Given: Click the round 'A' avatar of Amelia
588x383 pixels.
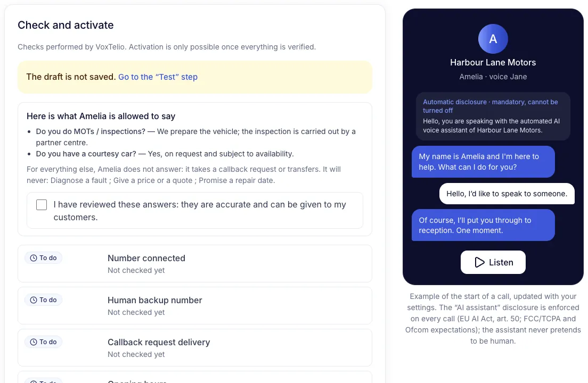Looking at the screenshot, I should point(493,39).
